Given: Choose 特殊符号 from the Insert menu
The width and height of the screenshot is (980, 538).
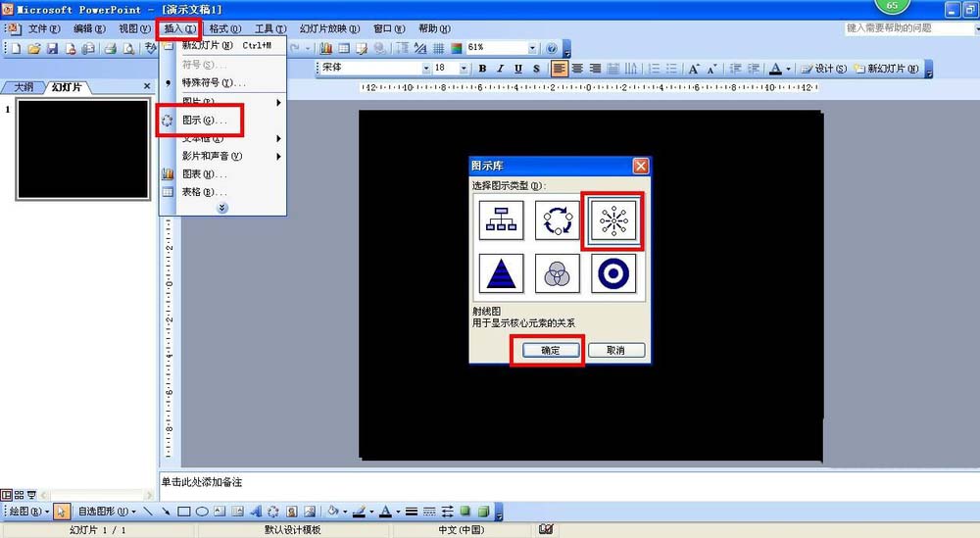Looking at the screenshot, I should [223, 82].
